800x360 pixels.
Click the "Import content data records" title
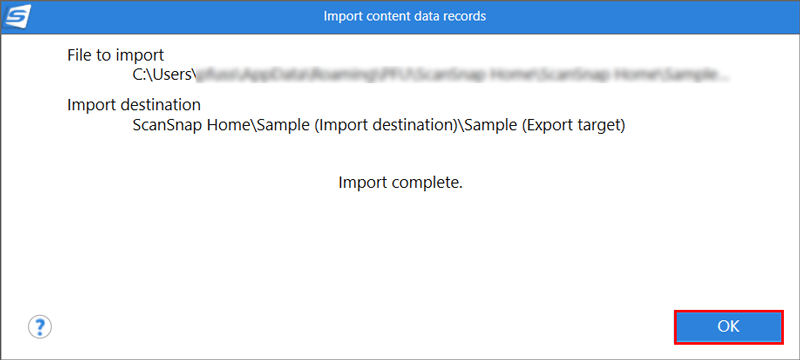pos(405,16)
